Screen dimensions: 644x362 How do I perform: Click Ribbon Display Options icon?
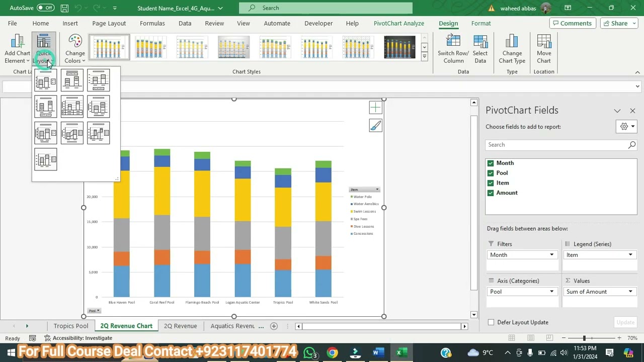pos(568,8)
